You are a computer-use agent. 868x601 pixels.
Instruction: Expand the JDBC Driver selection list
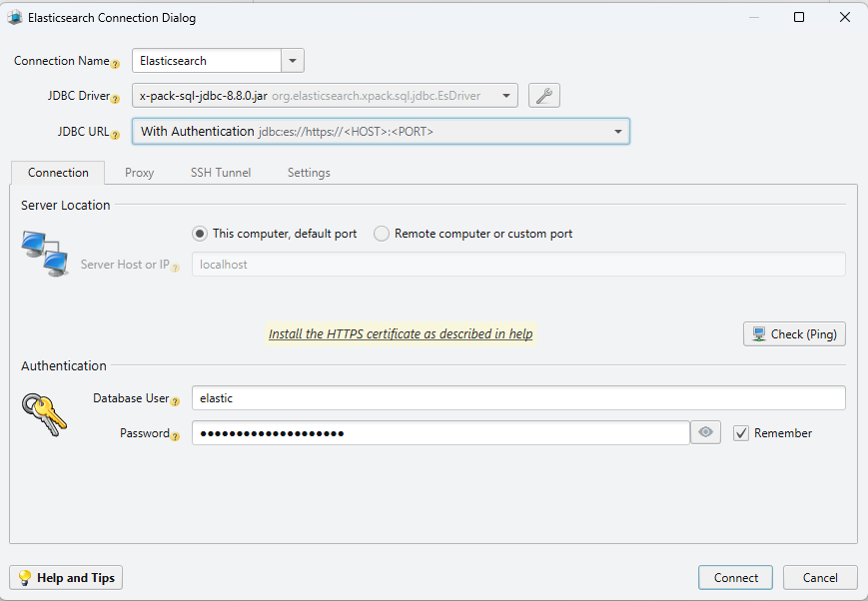point(504,95)
